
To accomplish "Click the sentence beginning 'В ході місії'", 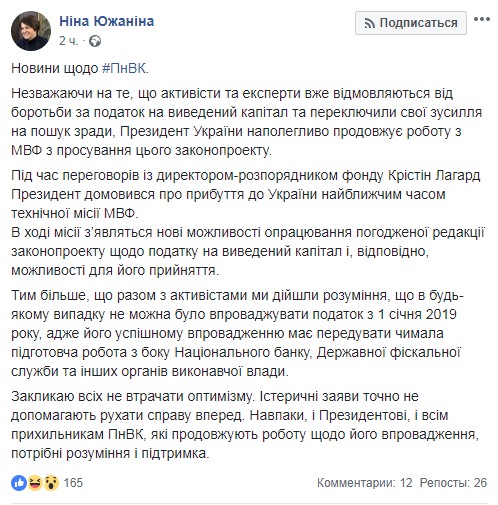I will (x=248, y=251).
